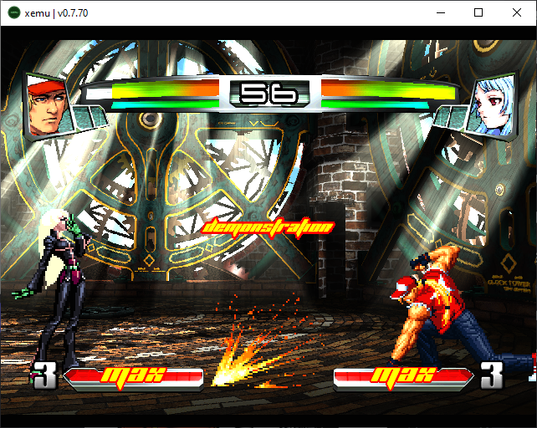This screenshot has height=428, width=537.
Task: Click the right power stock number 3
Action: (x=492, y=376)
